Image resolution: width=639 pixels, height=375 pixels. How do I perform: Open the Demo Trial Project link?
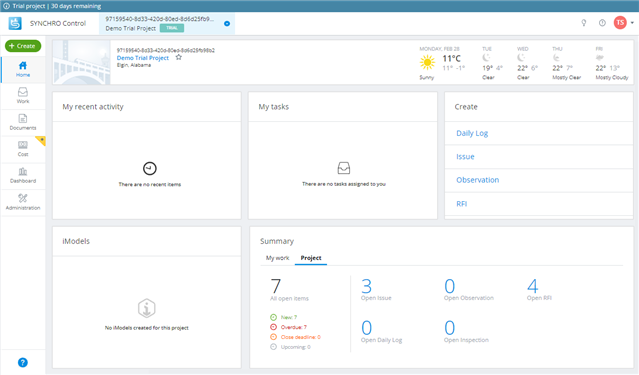point(143,58)
